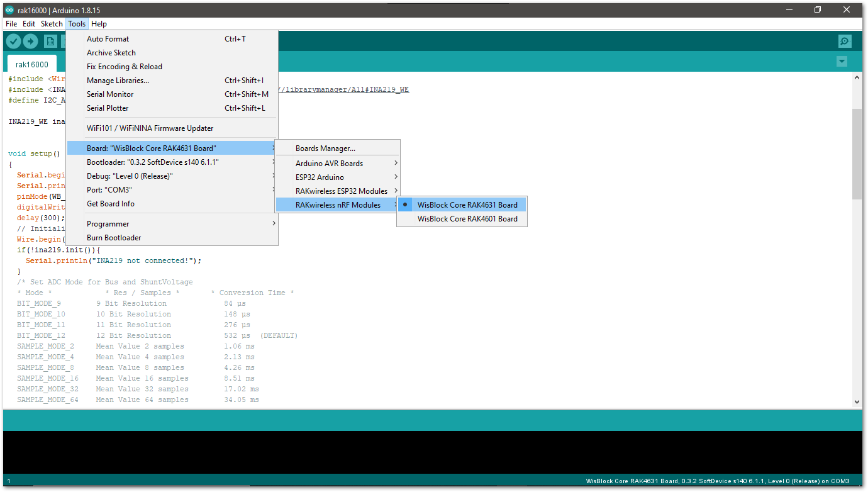Click the Arduino logo in title bar
This screenshot has width=868, height=492.
(x=9, y=10)
